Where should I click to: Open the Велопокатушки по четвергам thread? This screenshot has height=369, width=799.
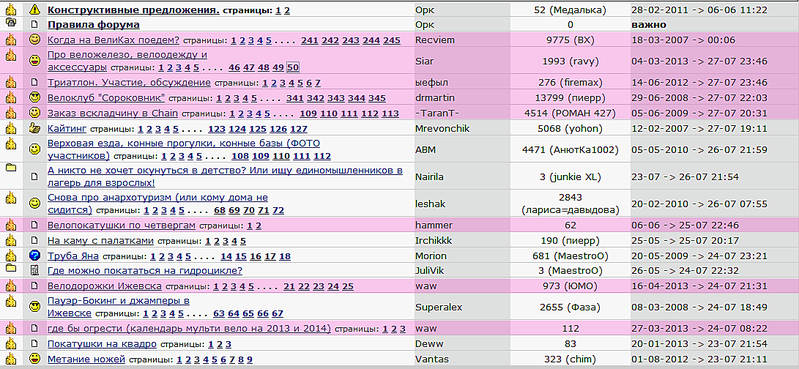pos(121,225)
